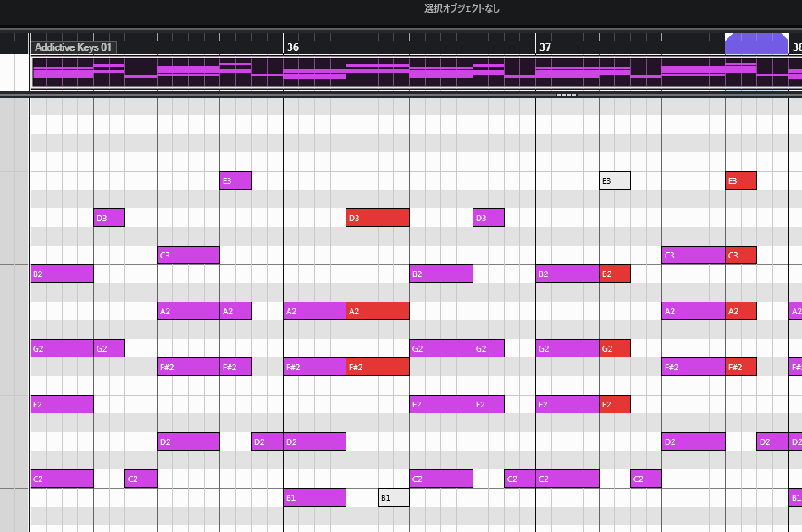802x532 pixels.
Task: Pick the red E2 note
Action: pos(615,404)
